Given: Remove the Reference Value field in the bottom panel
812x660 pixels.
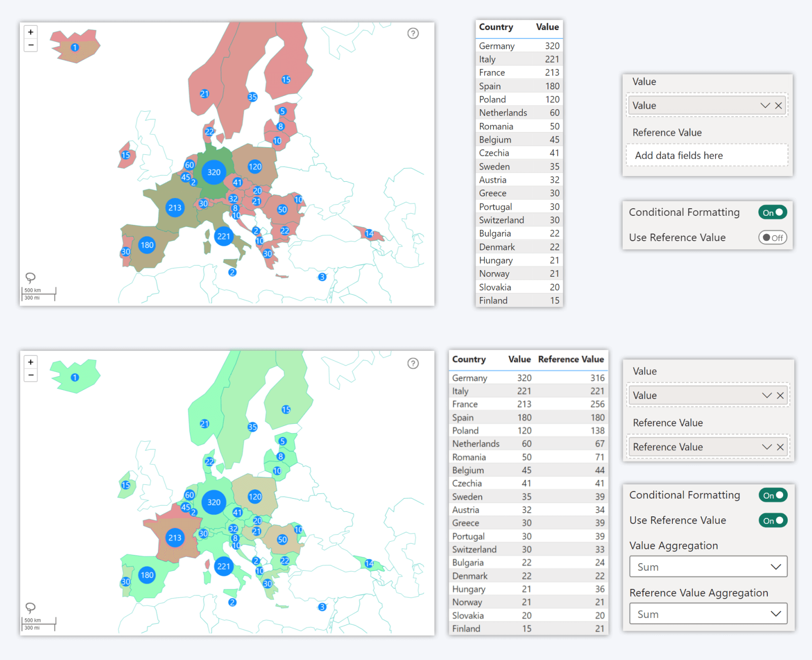Looking at the screenshot, I should [x=780, y=447].
